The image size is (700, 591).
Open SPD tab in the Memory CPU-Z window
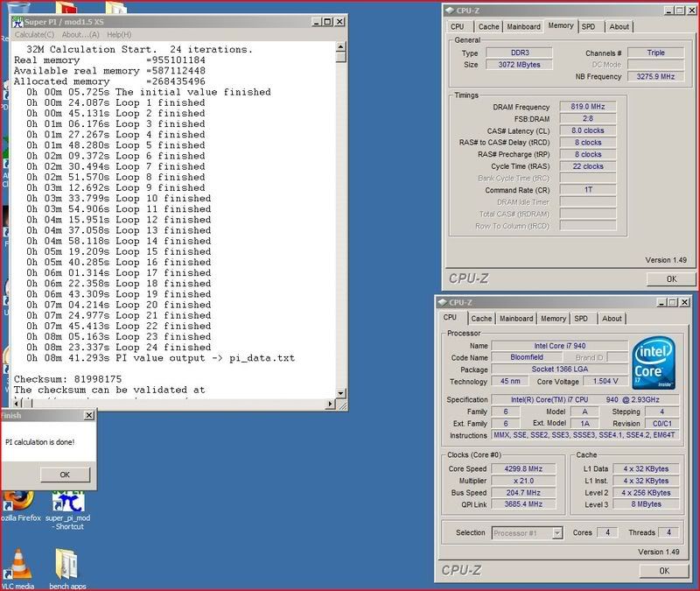click(588, 27)
